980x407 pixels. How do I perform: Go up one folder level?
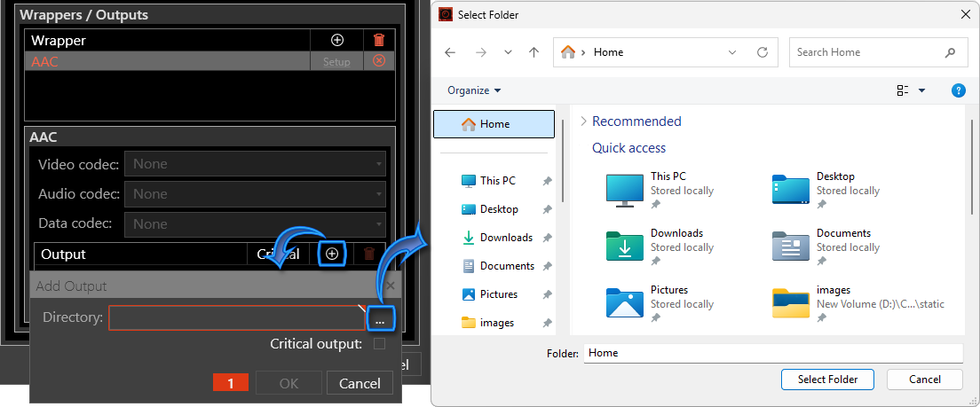click(533, 52)
